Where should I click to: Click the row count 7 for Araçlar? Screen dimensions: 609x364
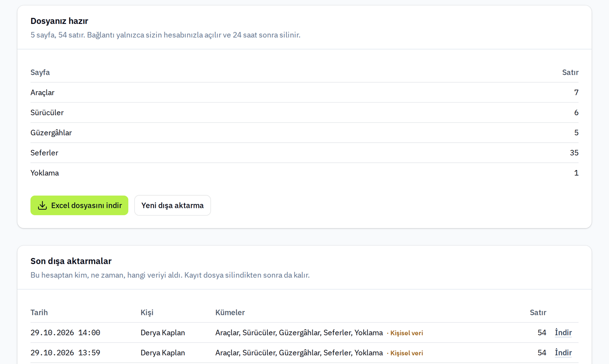point(576,93)
